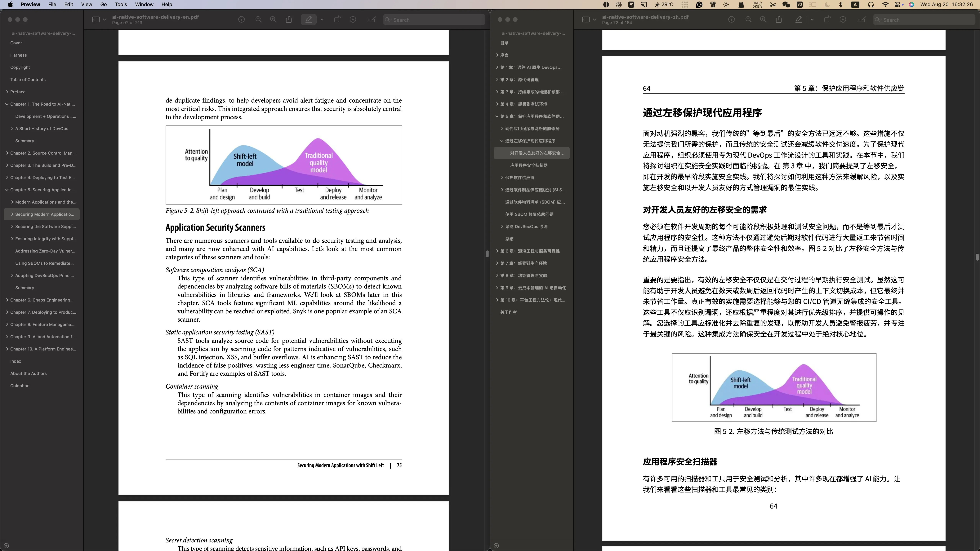Collapse 第 5 章 in the Chinese outline
This screenshot has width=980, height=551.
(497, 116)
